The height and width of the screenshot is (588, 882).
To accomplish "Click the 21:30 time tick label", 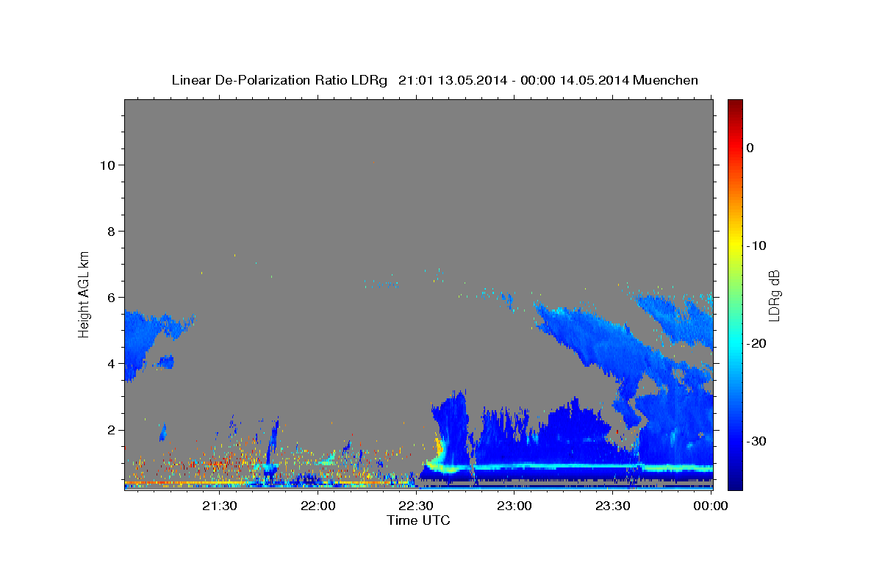I will 220,506.
